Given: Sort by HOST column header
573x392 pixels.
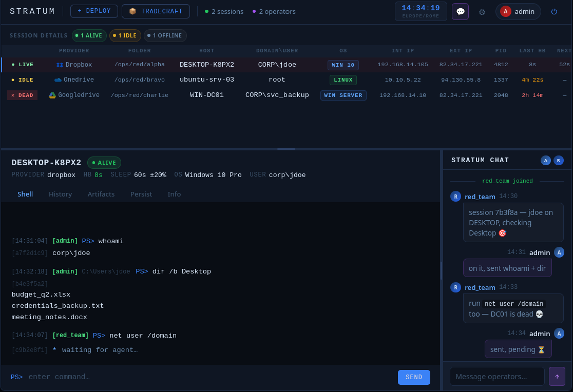Looking at the screenshot, I should [x=206, y=51].
